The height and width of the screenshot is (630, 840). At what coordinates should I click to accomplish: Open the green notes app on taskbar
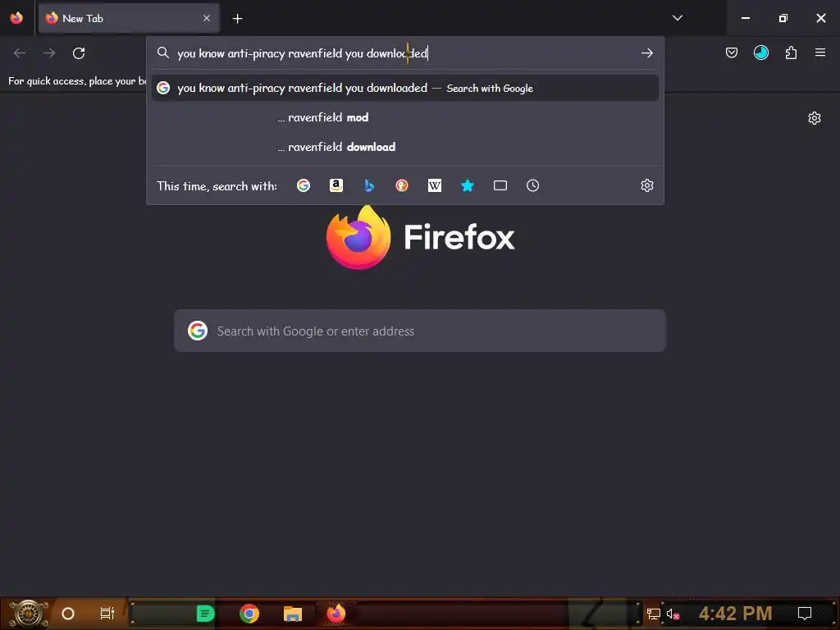coord(205,614)
